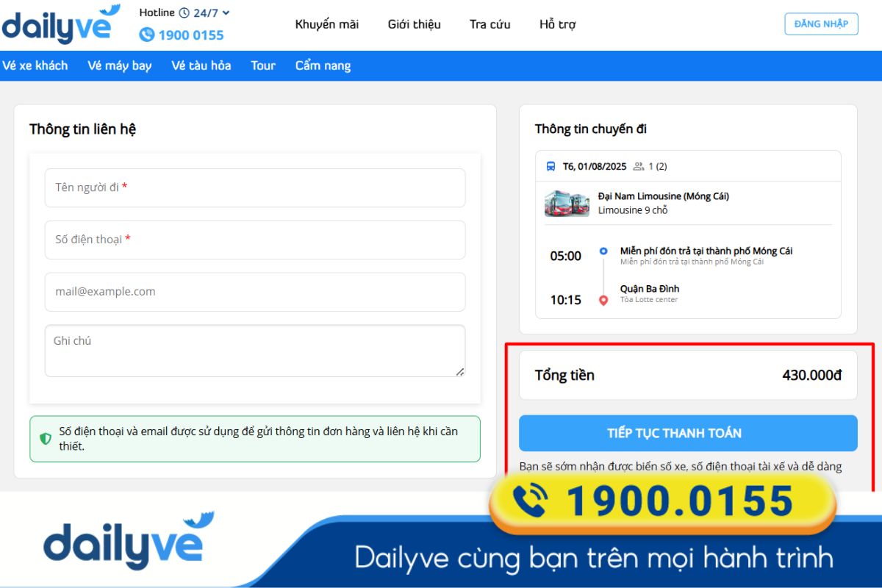Click the Đại Nam Limousine bus thumbnail
This screenshot has width=882, height=588.
tap(567, 203)
